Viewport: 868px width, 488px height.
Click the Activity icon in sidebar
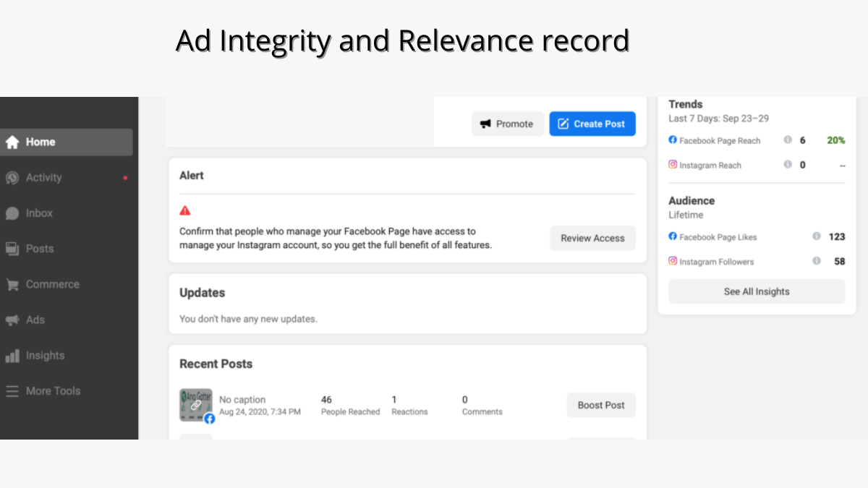coord(12,178)
